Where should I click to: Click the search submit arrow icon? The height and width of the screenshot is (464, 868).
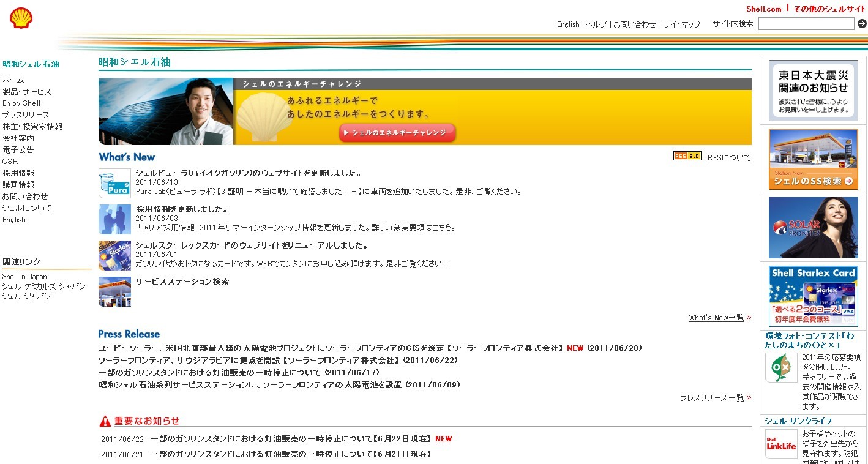pos(862,24)
